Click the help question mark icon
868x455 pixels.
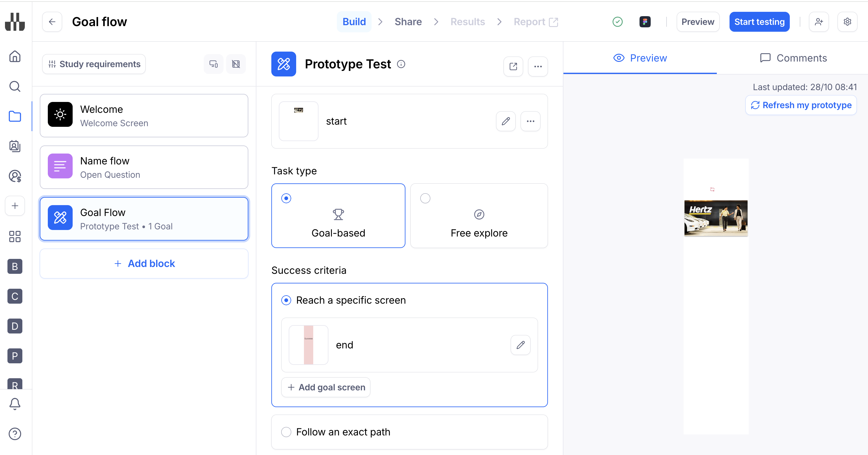pos(15,434)
